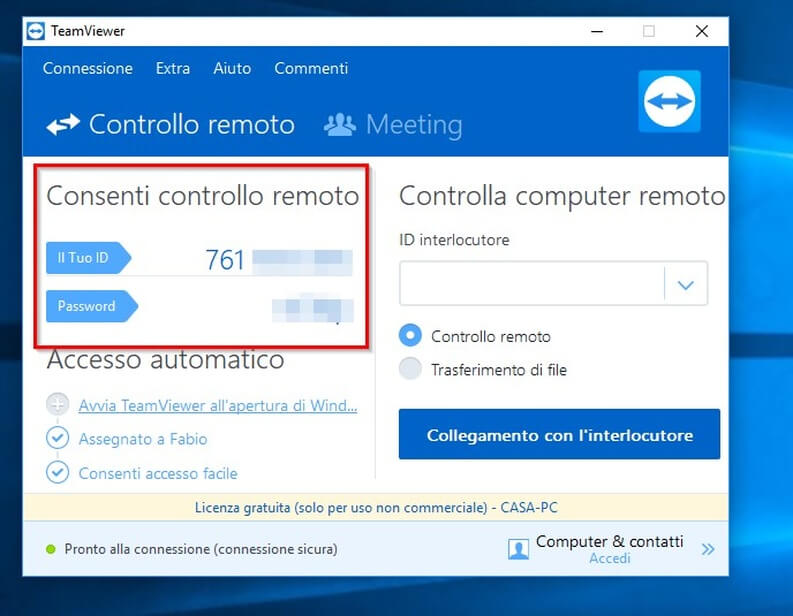Viewport: 793px width, 616px height.
Task: Click the green connection status dot
Action: (51, 549)
